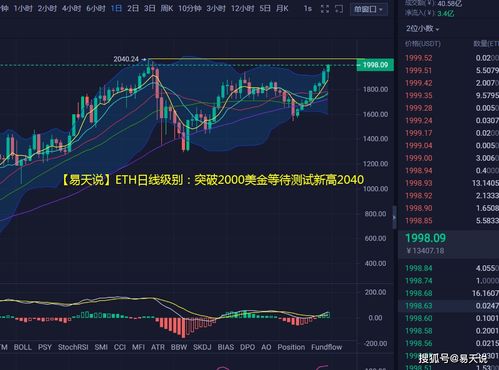Switch to the 1小时 timeframe

coord(23,8)
